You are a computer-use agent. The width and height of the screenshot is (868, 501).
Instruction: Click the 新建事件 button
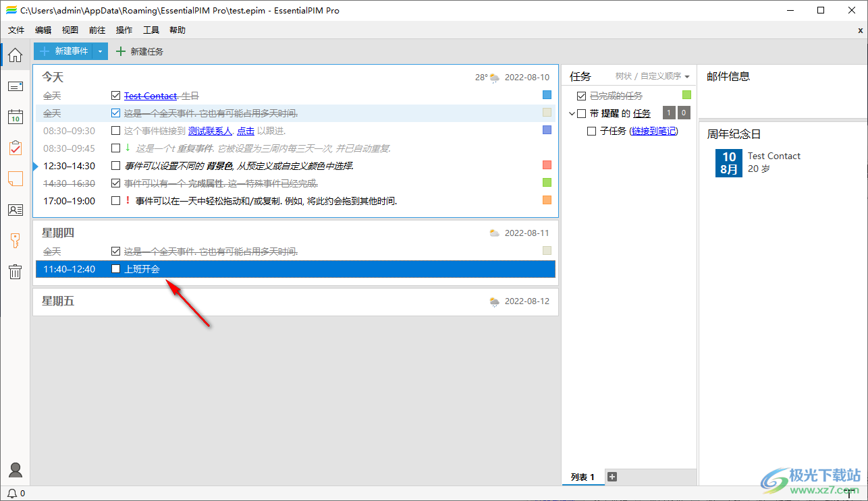pos(63,51)
